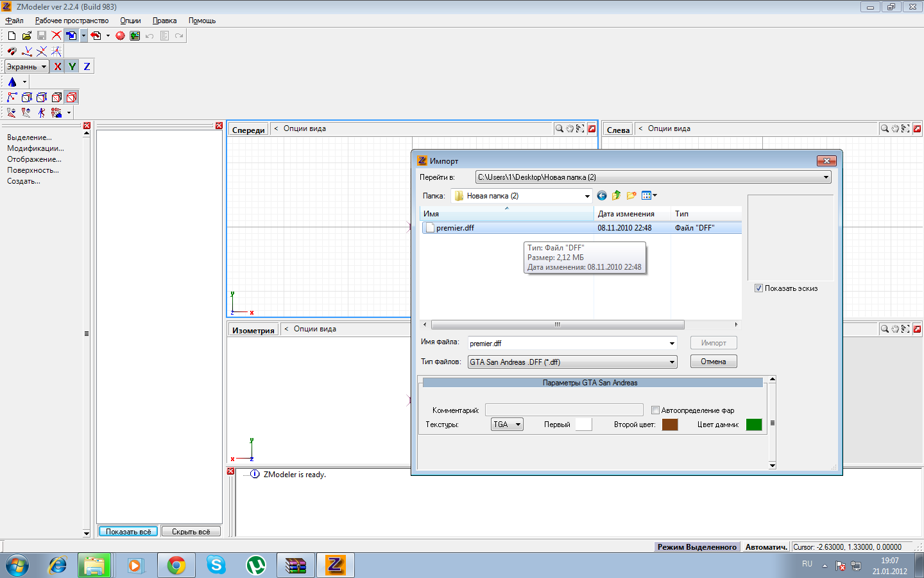Viewport: 924px width, 578px height.
Task: Uncheck the Показать эскиз checkbox
Action: [758, 288]
